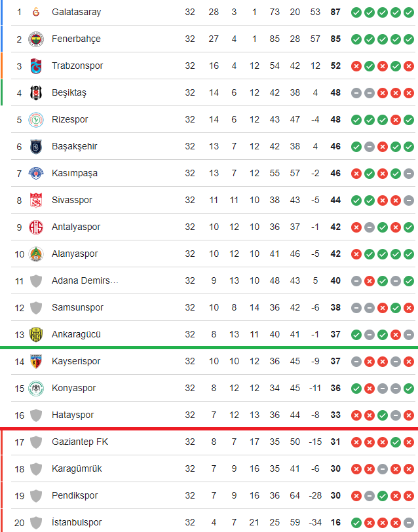Click Galatasaray's most recent win indicator

click(x=409, y=12)
